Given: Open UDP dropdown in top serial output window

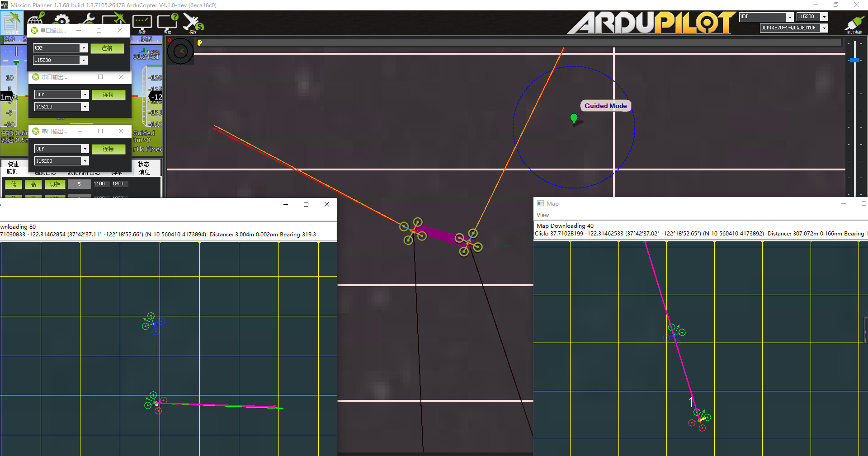Looking at the screenshot, I should 84,48.
